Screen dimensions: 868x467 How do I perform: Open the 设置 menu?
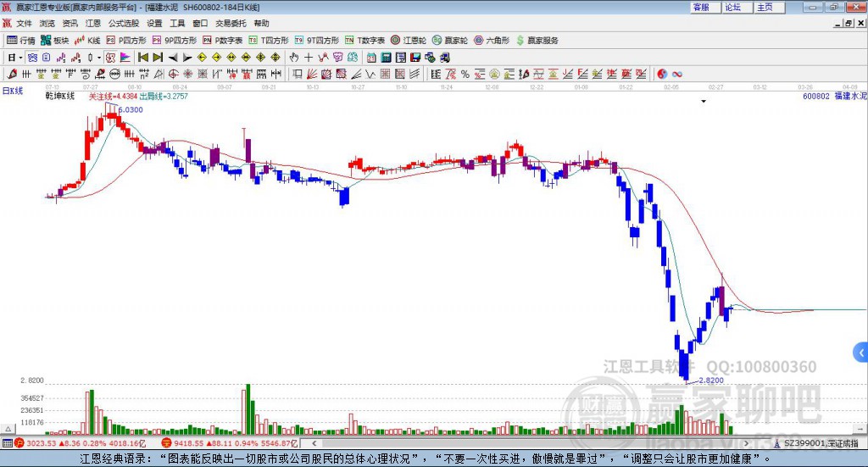(154, 23)
